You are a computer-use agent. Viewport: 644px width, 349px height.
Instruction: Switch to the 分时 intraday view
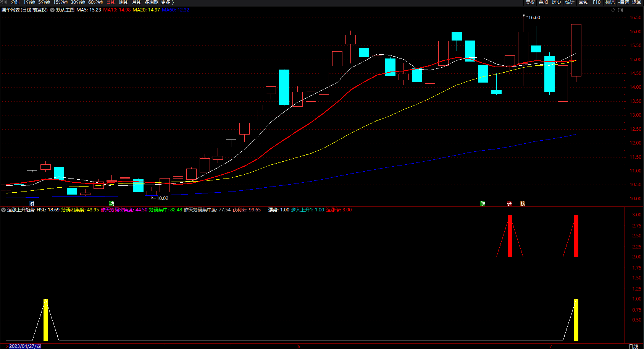[15, 2]
